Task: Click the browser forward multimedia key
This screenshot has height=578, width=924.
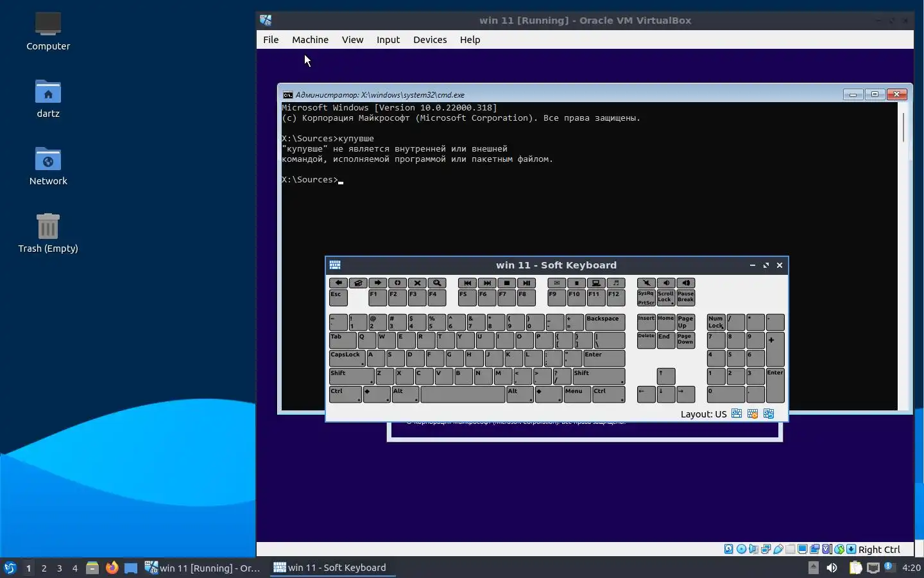Action: coord(378,283)
